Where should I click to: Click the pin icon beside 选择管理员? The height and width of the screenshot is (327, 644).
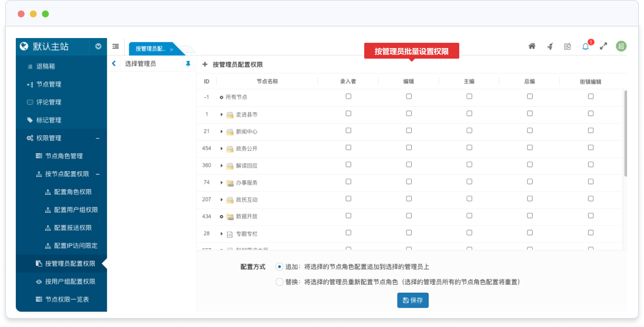[188, 64]
